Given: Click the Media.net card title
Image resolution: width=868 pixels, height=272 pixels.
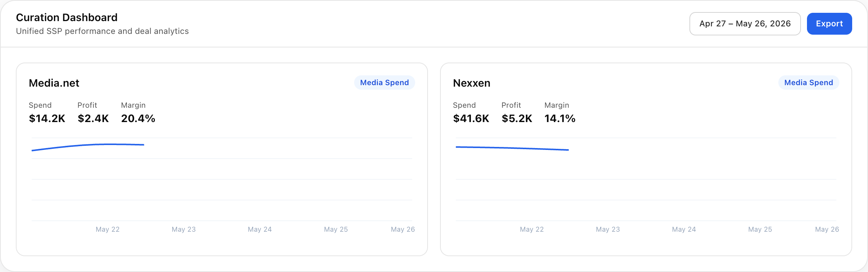Looking at the screenshot, I should pos(54,83).
